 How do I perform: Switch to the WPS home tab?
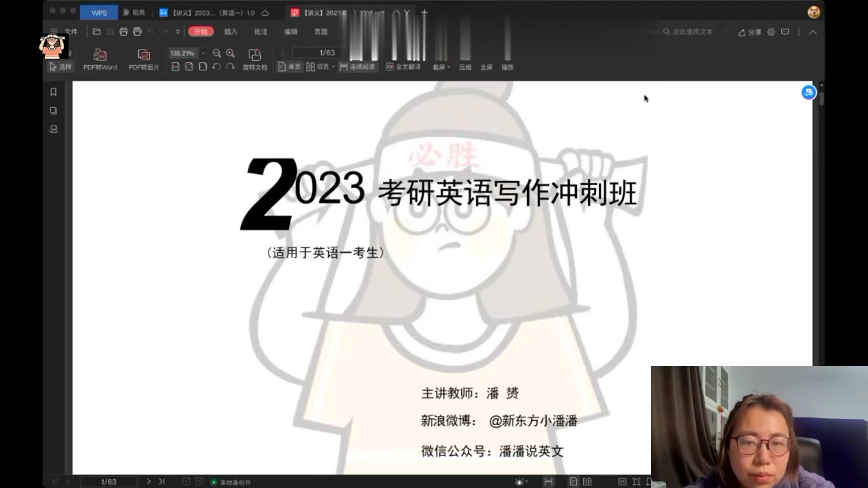click(x=99, y=13)
